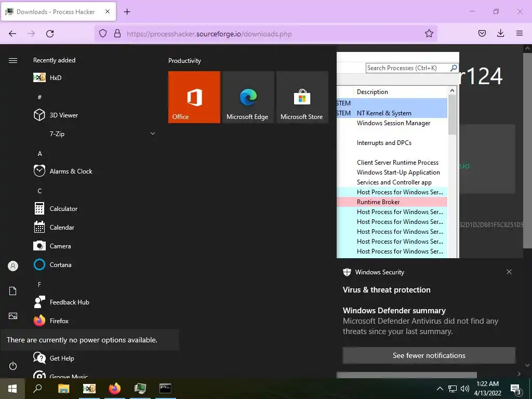Bookmark page with star icon

click(x=429, y=34)
